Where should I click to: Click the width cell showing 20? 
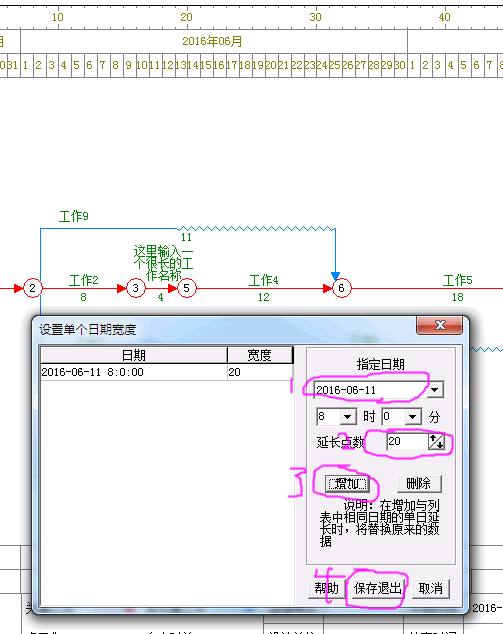(x=260, y=372)
